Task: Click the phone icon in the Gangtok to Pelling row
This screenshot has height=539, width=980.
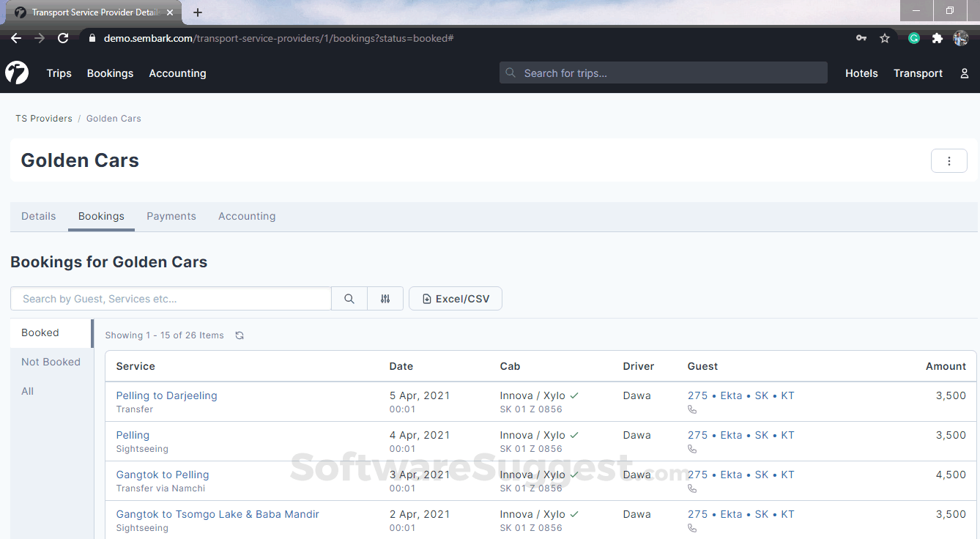Action: coord(692,488)
